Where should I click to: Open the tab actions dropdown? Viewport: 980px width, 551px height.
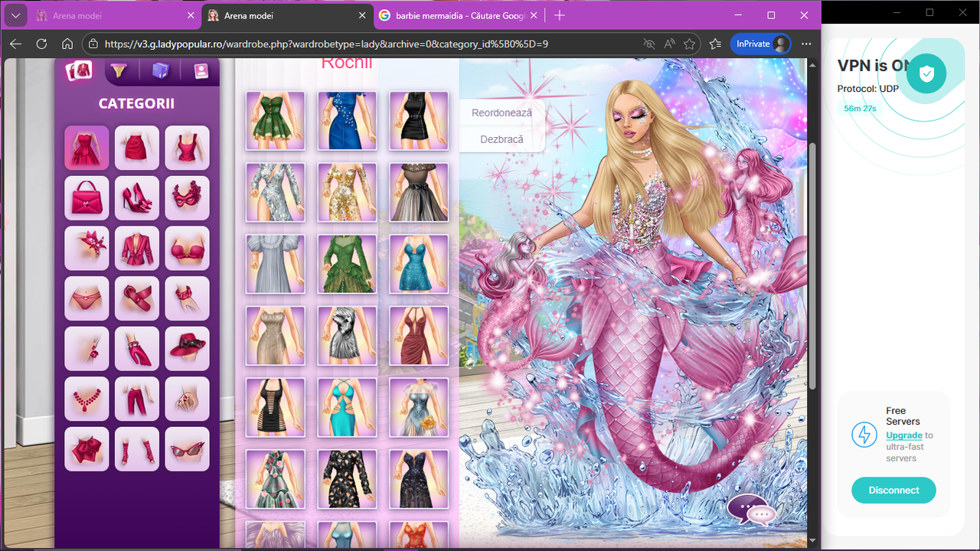[15, 15]
